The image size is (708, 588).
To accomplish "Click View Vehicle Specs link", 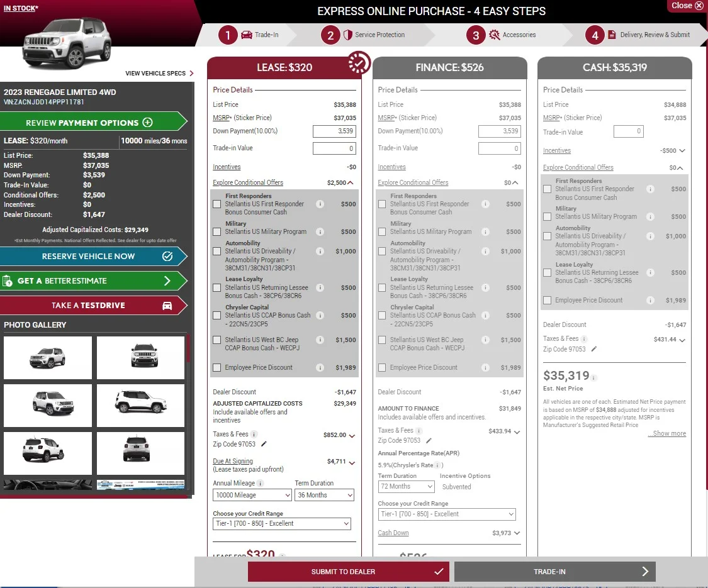I will (159, 73).
